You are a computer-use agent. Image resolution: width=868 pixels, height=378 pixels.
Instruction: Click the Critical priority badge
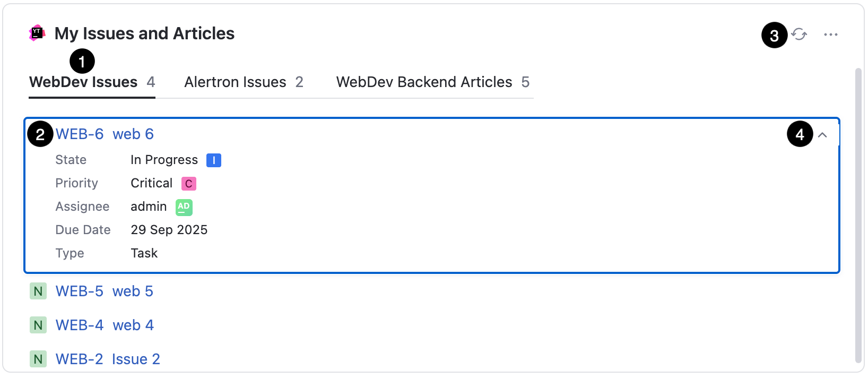click(188, 183)
